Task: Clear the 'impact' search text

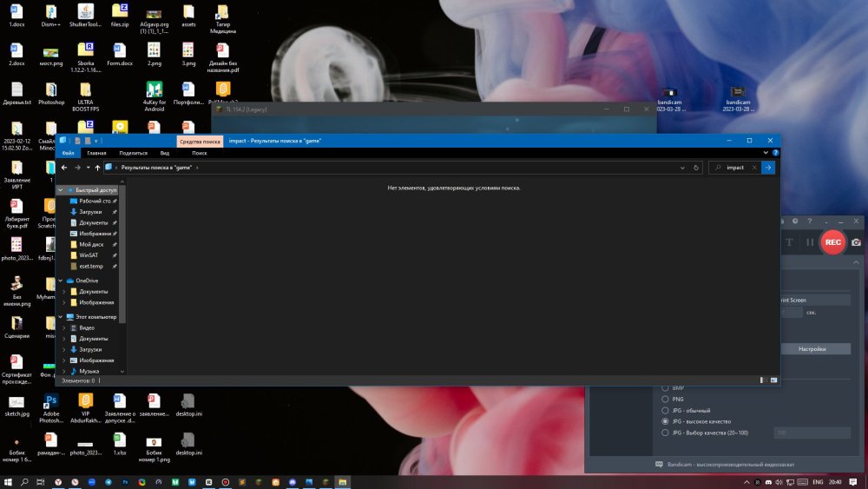Action: pos(754,168)
